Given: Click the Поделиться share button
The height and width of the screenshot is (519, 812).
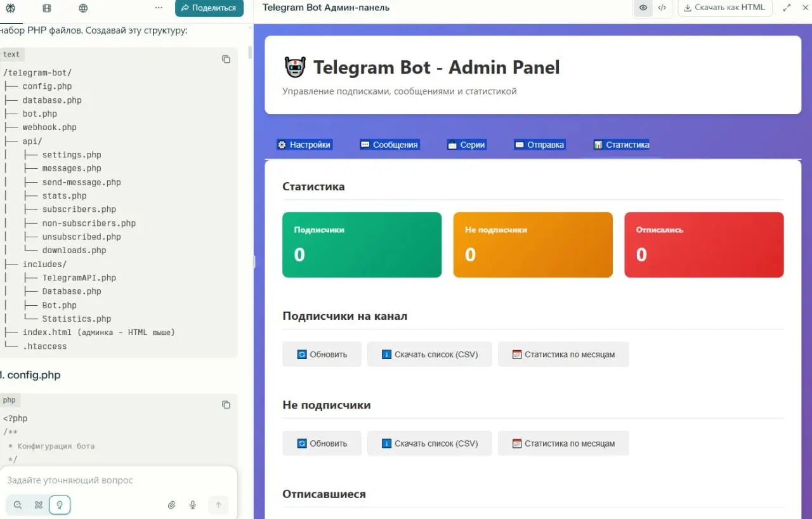Looking at the screenshot, I should pyautogui.click(x=209, y=8).
